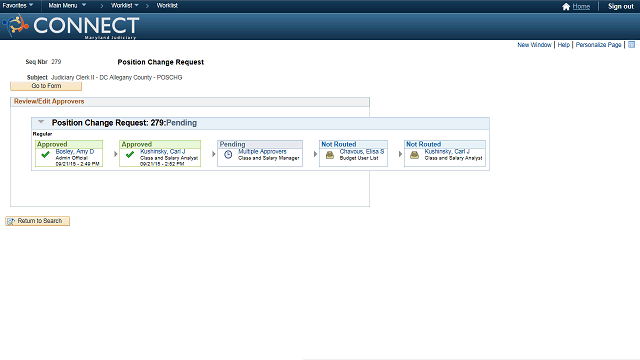
Task: Click the not-routed stamp icon for last Kushinsky step
Action: coord(414,155)
